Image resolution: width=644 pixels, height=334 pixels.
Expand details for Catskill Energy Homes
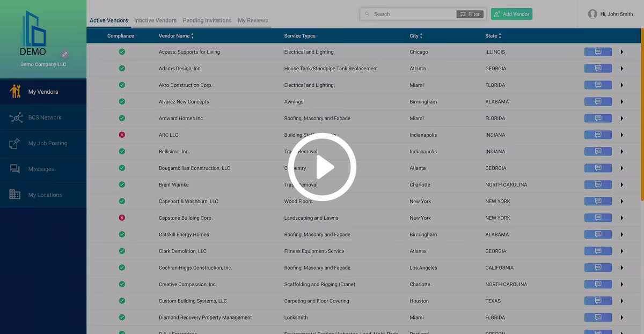click(621, 234)
